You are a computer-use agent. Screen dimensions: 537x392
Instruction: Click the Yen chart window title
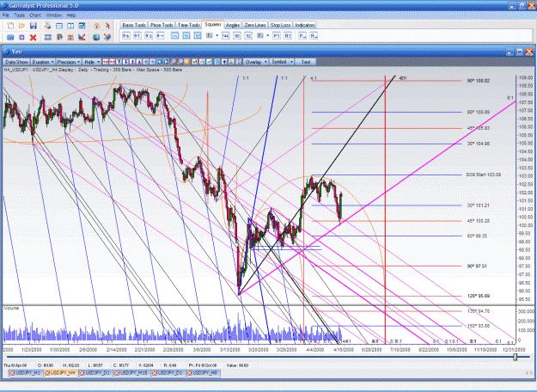[x=17, y=52]
